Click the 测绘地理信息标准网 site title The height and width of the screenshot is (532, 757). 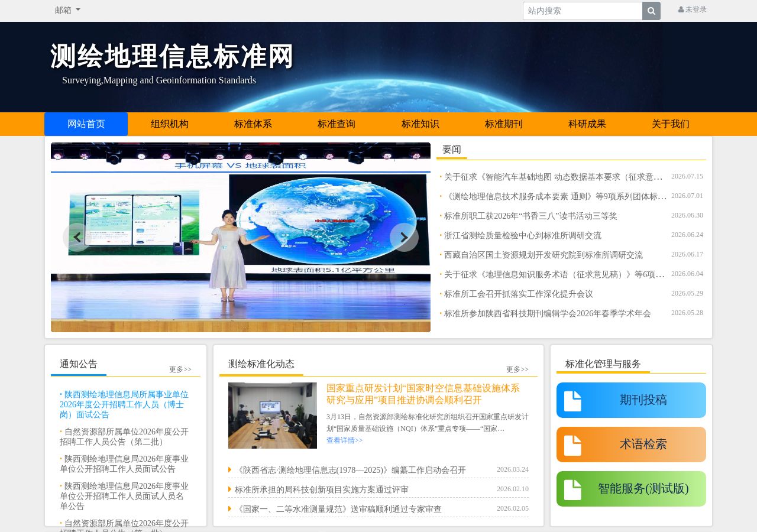(172, 57)
